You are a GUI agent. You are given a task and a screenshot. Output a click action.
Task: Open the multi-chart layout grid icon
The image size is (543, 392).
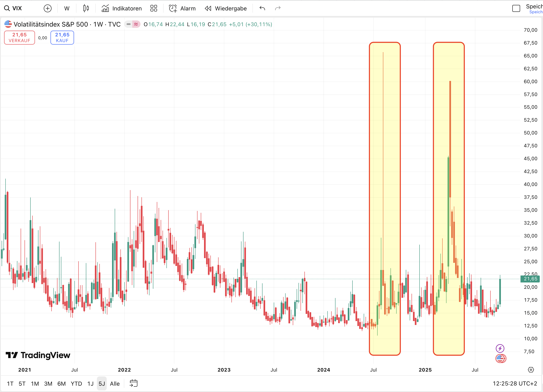point(154,8)
